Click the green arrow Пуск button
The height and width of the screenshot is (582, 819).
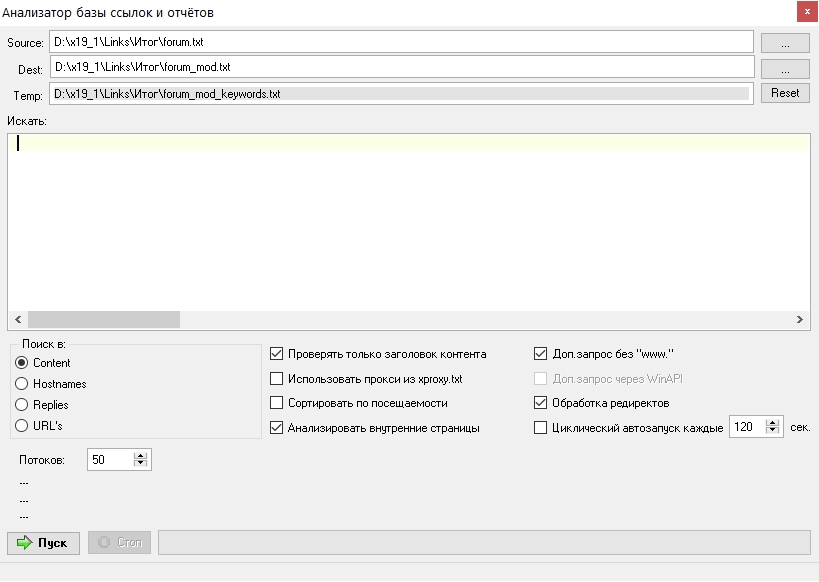[43, 543]
